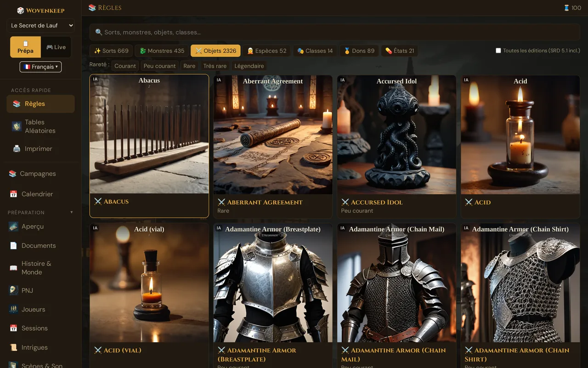The height and width of the screenshot is (368, 588).
Task: Toggle the Très rare rarity filter
Action: [x=215, y=66]
